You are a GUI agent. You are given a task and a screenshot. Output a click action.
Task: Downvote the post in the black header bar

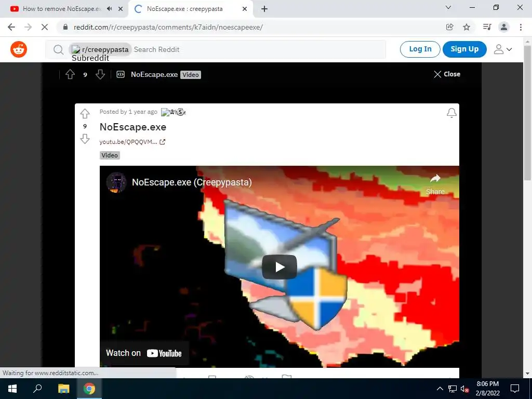pos(100,74)
